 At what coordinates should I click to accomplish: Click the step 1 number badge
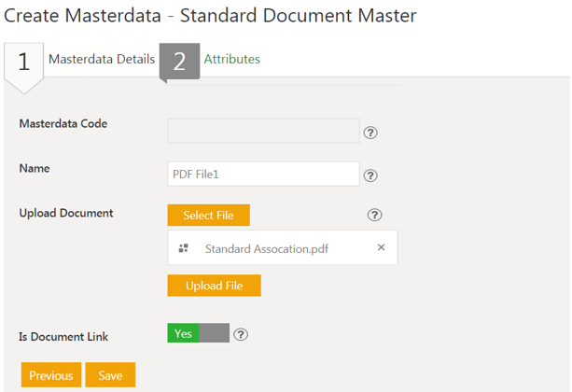[x=24, y=63]
